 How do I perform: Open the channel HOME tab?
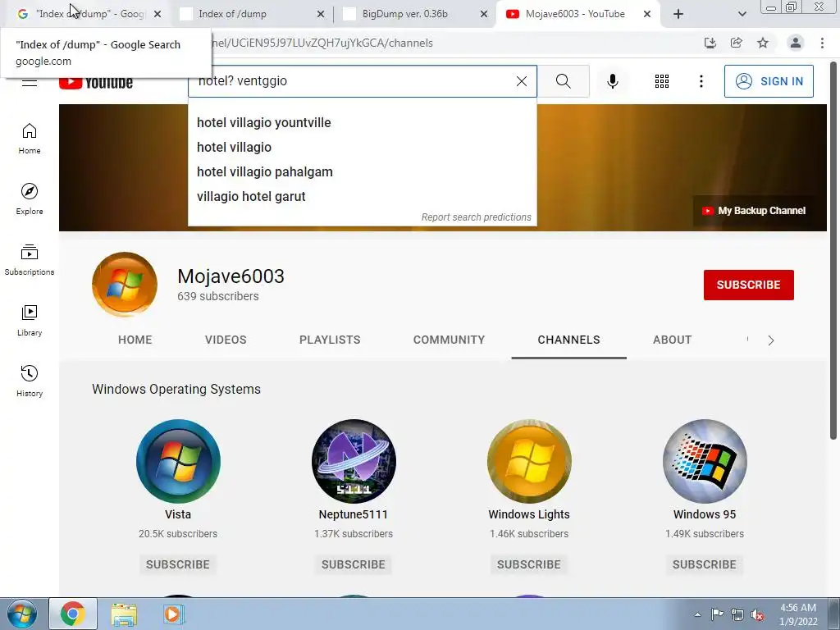(x=135, y=340)
